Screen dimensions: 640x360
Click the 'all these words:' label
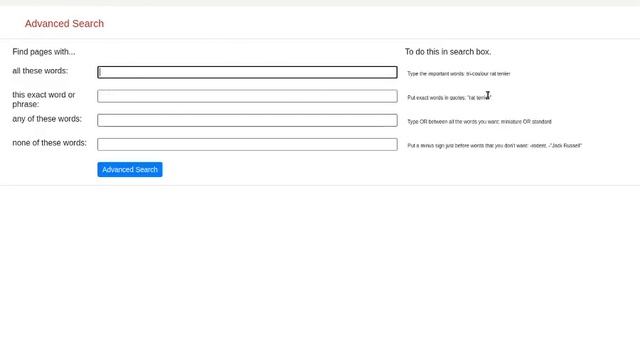(40, 71)
